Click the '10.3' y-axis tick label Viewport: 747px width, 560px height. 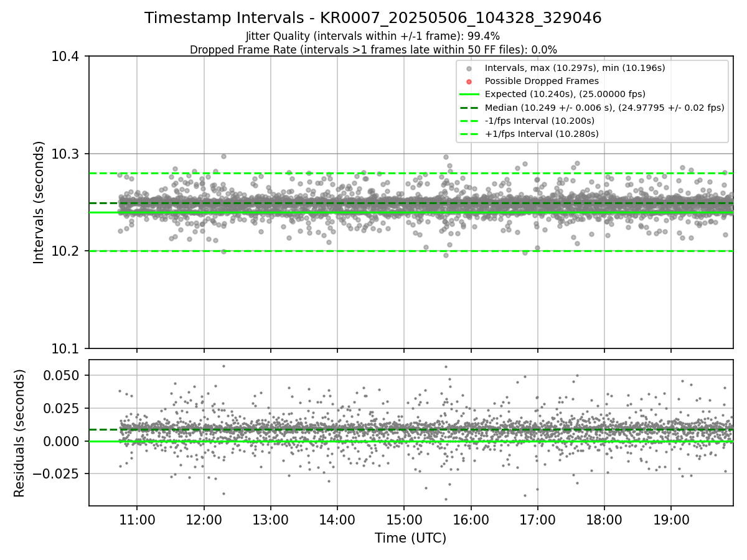pyautogui.click(x=67, y=154)
